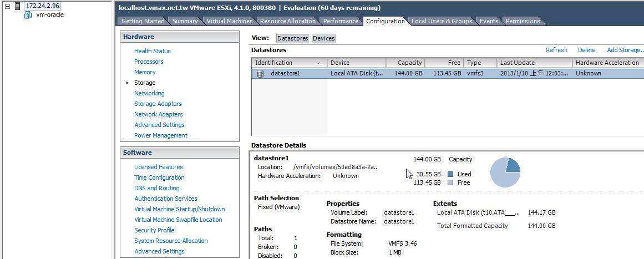
Task: Open the Performance tab
Action: (341, 21)
